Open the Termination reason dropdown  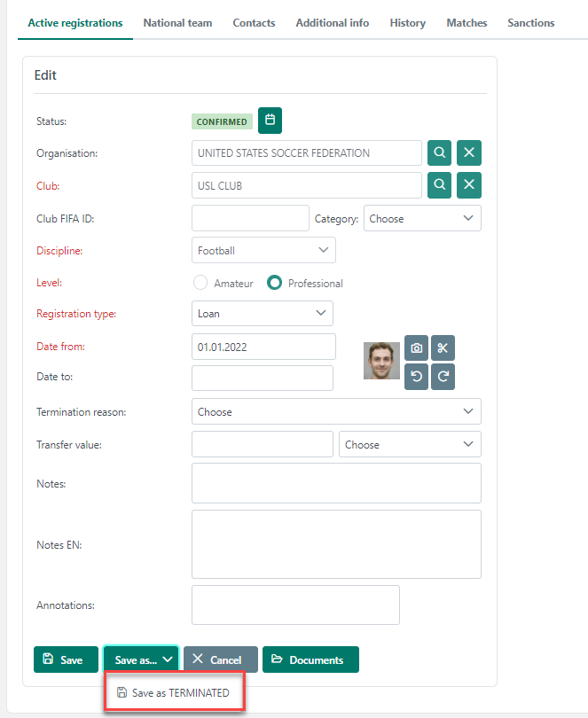click(x=336, y=412)
